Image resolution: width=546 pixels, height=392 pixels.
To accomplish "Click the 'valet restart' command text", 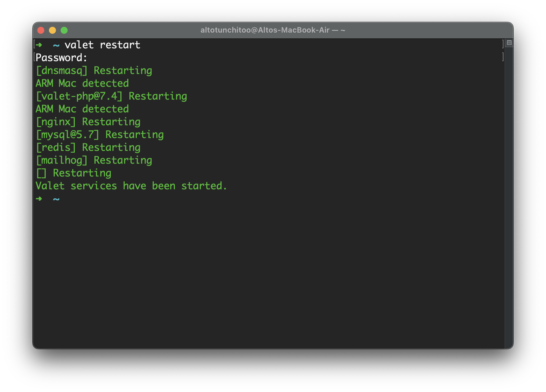I will click(x=102, y=45).
